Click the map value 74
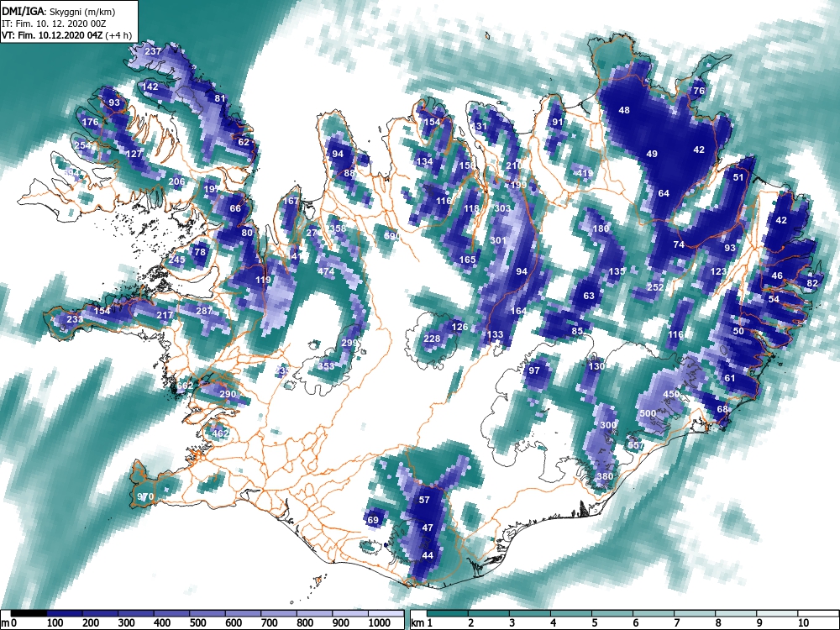Image resolution: width=840 pixels, height=630 pixels. [679, 244]
